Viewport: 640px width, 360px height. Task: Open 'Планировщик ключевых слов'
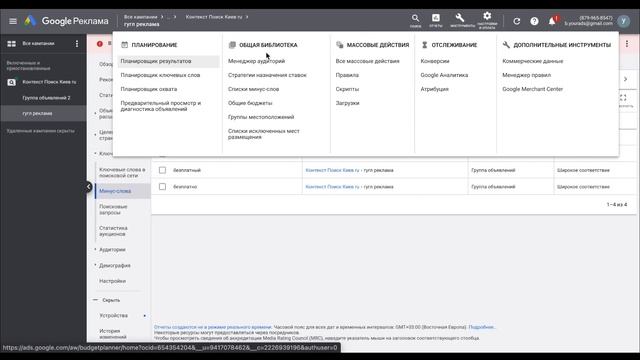(160, 75)
